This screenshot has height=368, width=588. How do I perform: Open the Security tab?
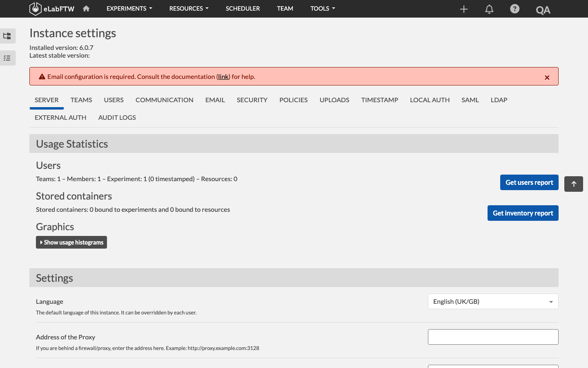coord(252,100)
